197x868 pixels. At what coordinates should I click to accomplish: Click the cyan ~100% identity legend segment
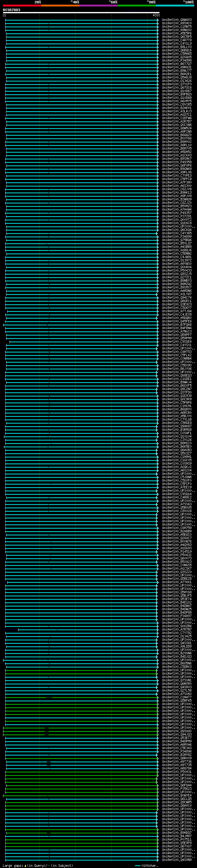point(175,6)
